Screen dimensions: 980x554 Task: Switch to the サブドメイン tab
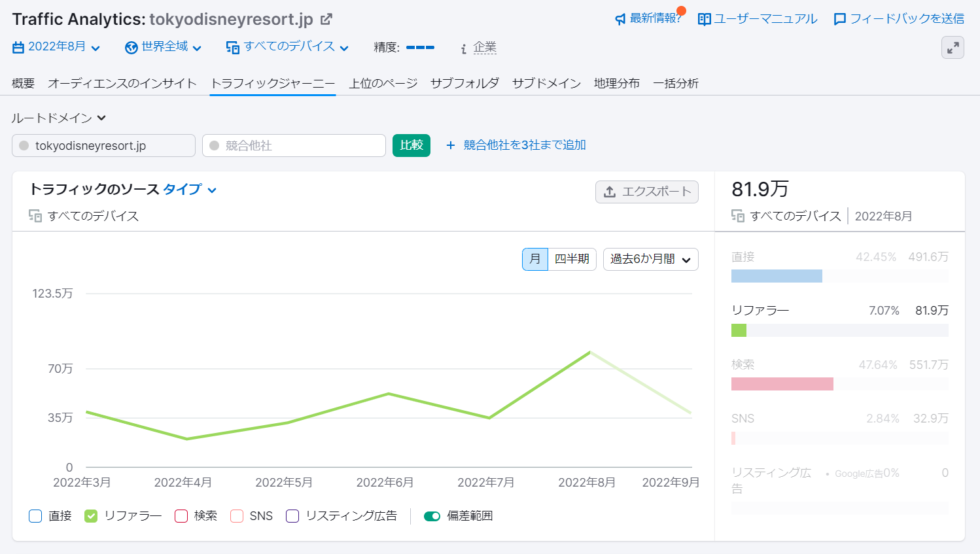tap(547, 84)
